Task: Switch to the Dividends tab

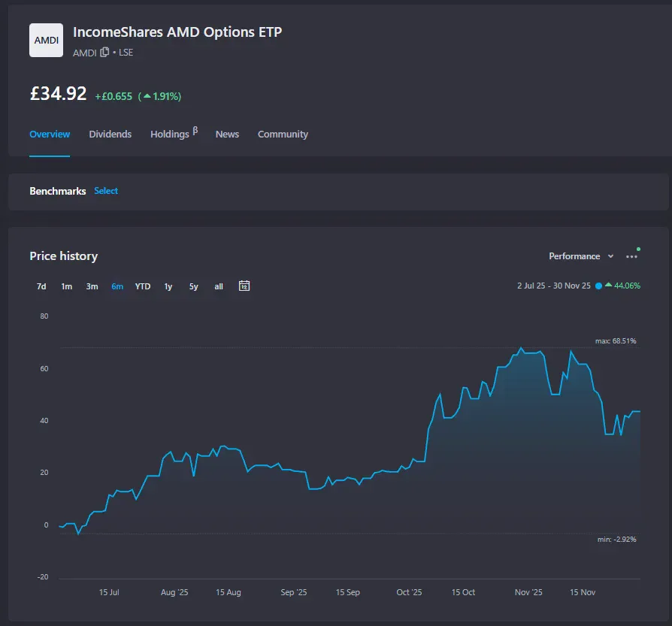Action: point(110,134)
